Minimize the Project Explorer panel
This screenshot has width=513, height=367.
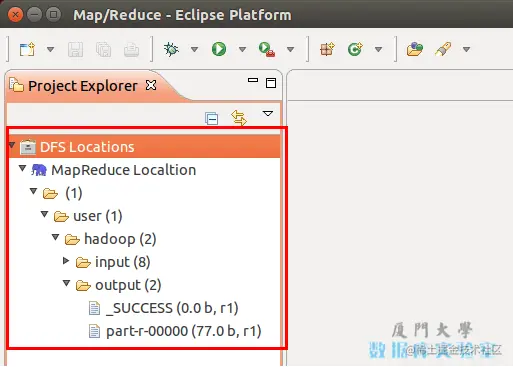click(x=253, y=80)
